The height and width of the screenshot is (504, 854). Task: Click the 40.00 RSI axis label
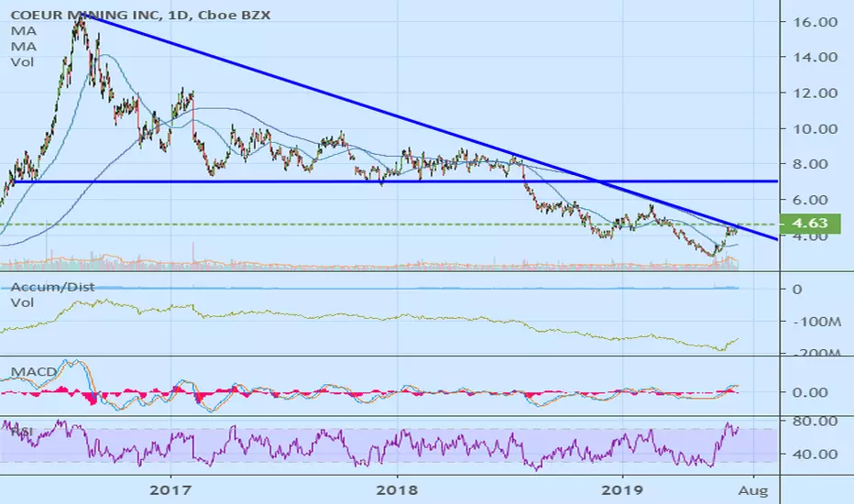click(816, 454)
